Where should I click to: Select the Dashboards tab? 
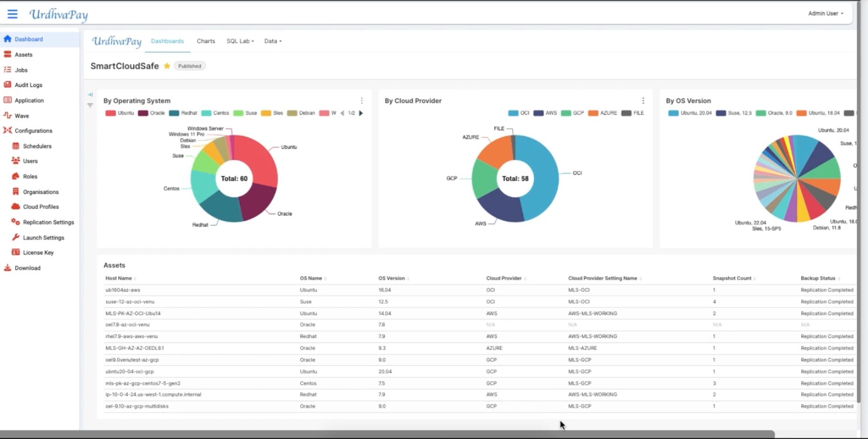click(x=167, y=41)
